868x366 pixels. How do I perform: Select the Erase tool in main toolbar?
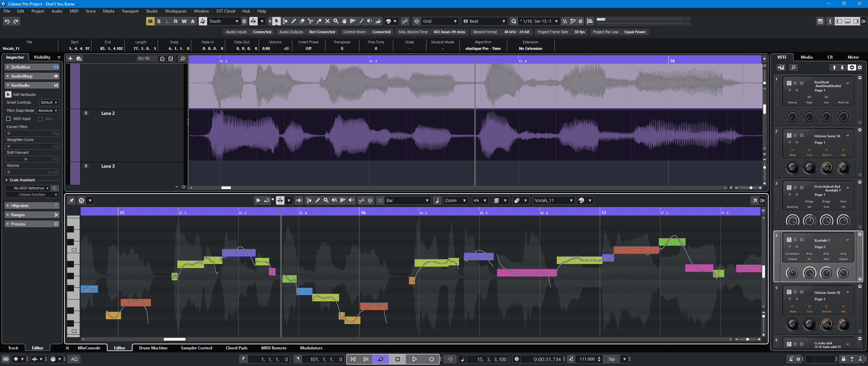[x=302, y=21]
